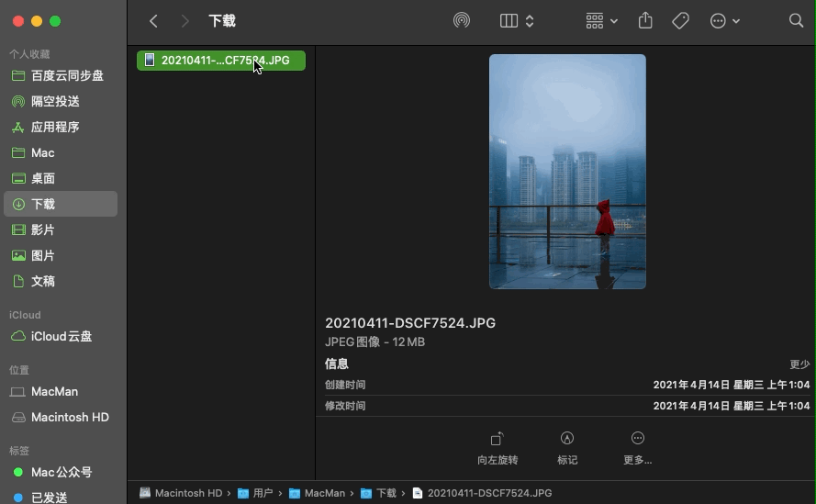This screenshot has width=816, height=504.
Task: Click the 下载 download arrow icon
Action: pos(18,204)
